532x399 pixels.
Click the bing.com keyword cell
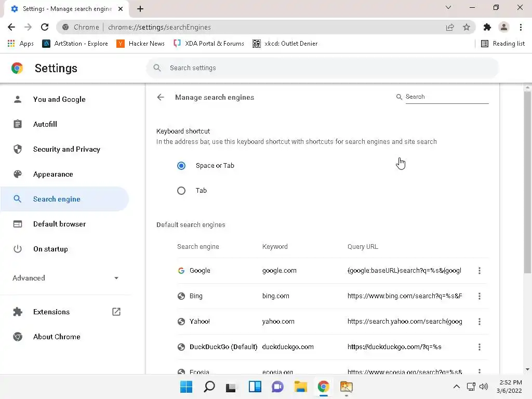pos(275,296)
